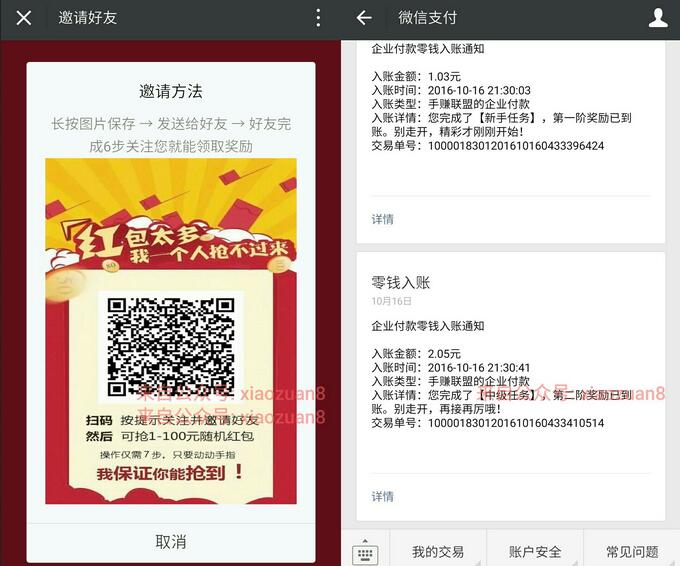
Task: Select transaction number ending 410514
Action: point(516,423)
